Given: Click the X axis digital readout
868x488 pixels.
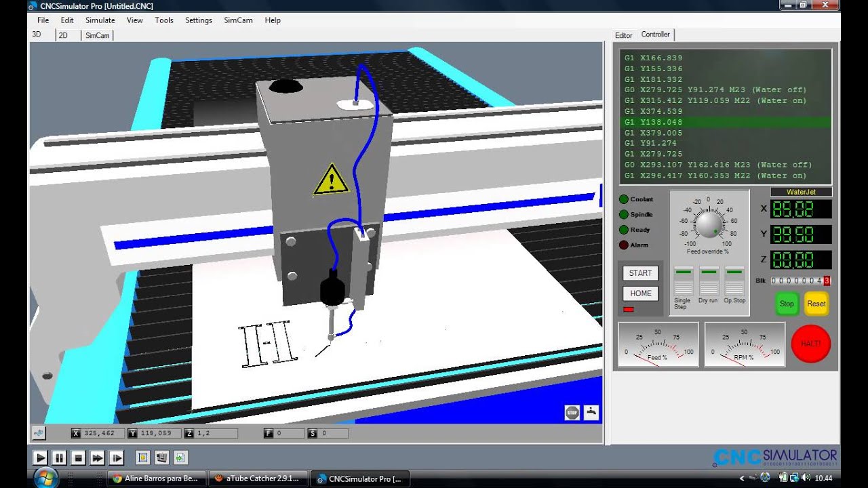Looking at the screenshot, I should point(801,209).
